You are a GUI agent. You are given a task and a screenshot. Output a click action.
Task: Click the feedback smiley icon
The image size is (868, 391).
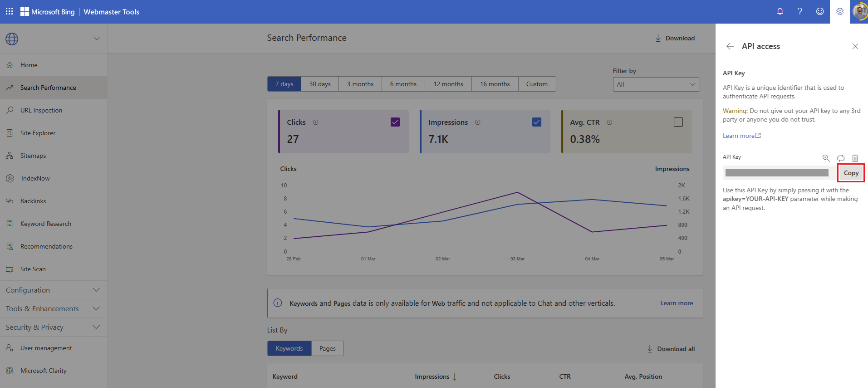pyautogui.click(x=820, y=11)
